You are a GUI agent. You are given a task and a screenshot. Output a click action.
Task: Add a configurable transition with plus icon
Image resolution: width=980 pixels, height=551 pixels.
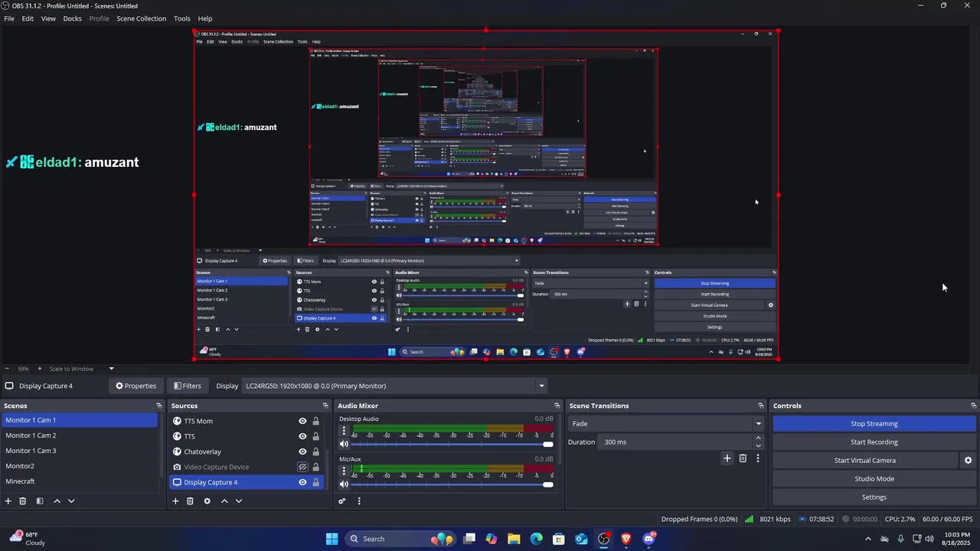pyautogui.click(x=727, y=458)
